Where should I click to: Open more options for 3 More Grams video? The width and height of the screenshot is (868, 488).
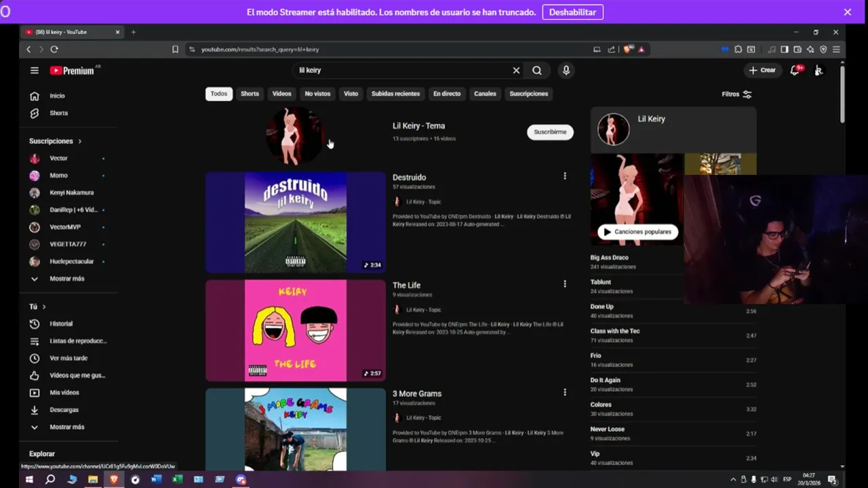[565, 392]
